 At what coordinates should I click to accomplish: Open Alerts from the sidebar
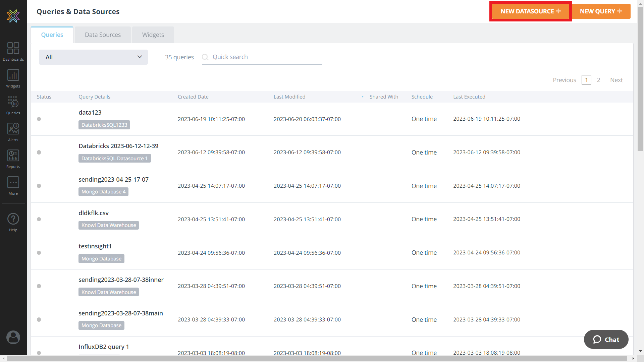(13, 132)
